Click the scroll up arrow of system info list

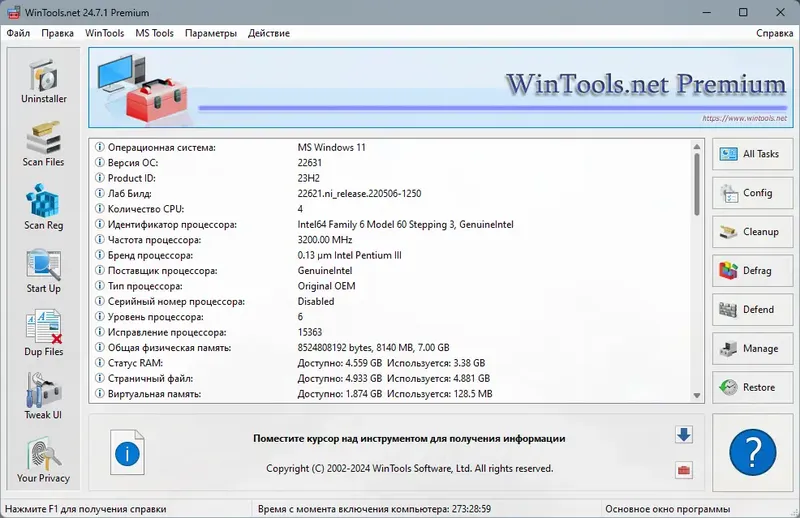tap(696, 146)
